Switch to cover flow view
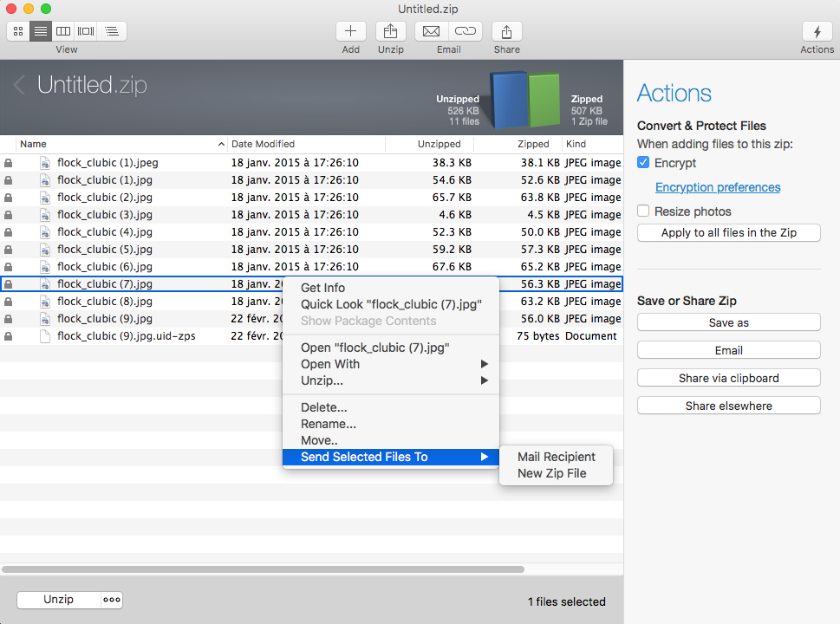 point(86,31)
